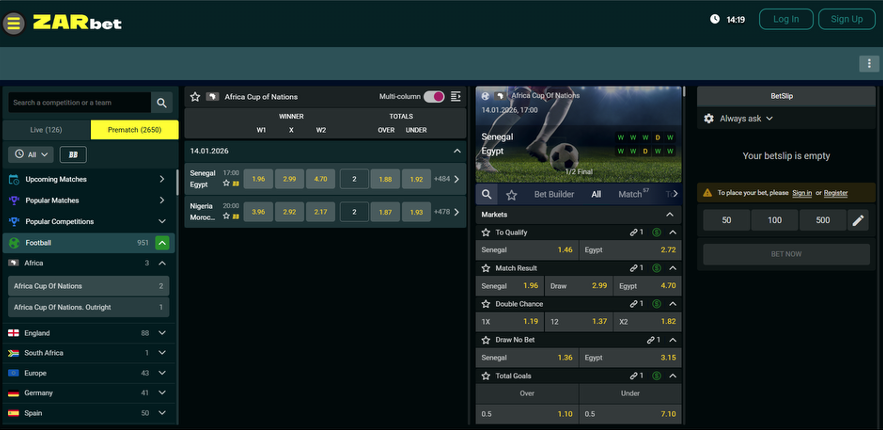Star the To Qualify market
Viewport: 884px width, 430px height.
485,232
